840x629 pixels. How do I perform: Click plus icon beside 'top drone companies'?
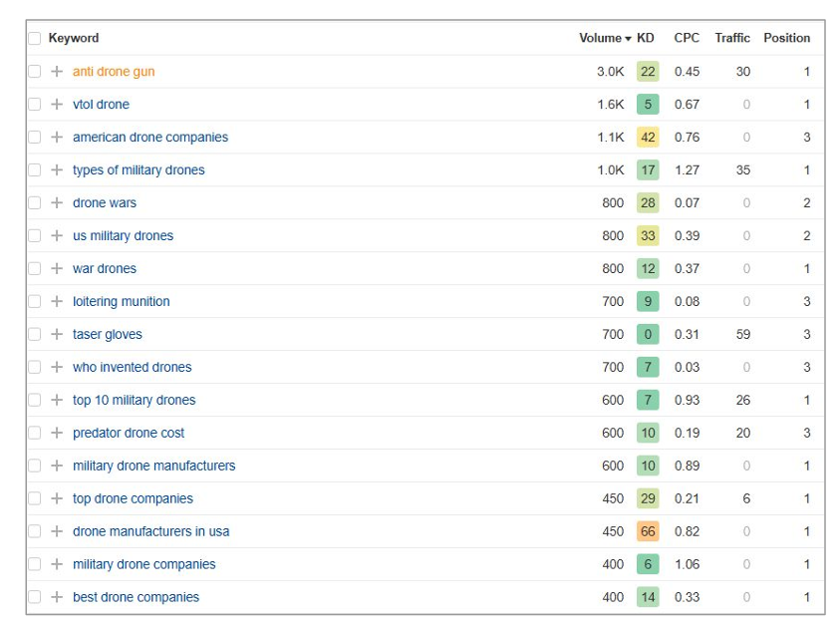(x=57, y=499)
